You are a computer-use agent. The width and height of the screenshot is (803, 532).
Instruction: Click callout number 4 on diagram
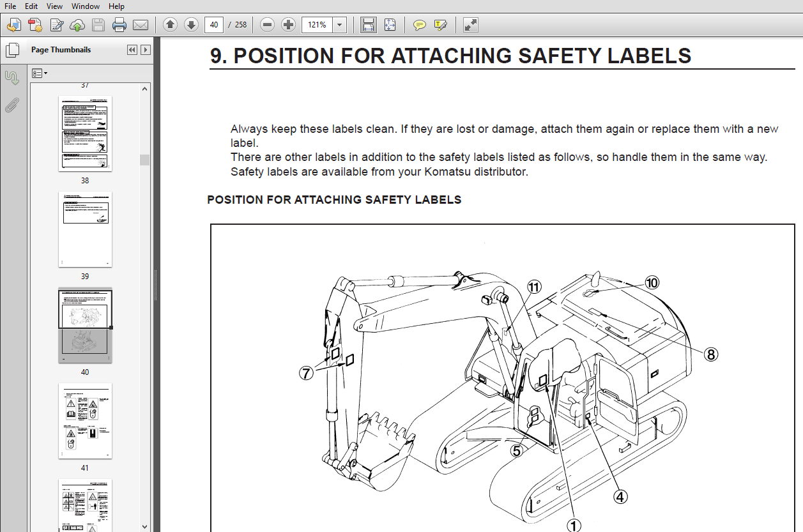point(619,496)
